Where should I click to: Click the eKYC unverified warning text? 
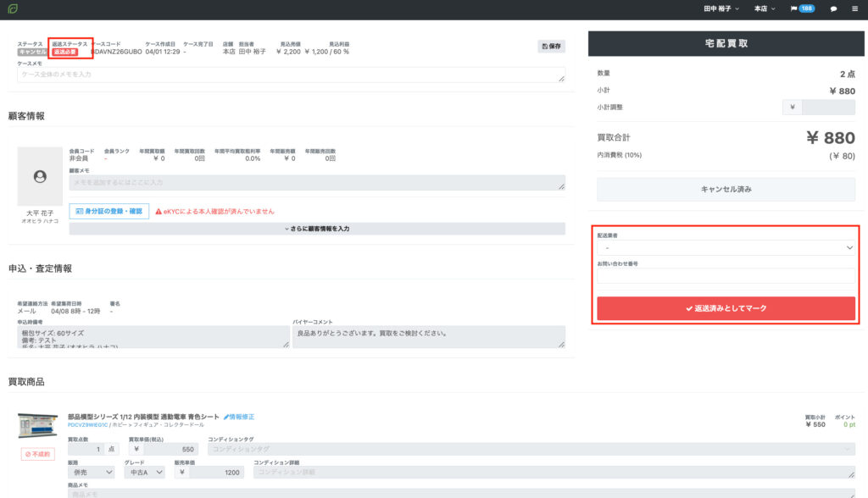(219, 212)
